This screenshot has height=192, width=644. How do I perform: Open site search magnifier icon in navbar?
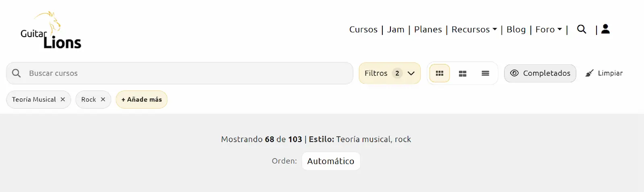581,29
